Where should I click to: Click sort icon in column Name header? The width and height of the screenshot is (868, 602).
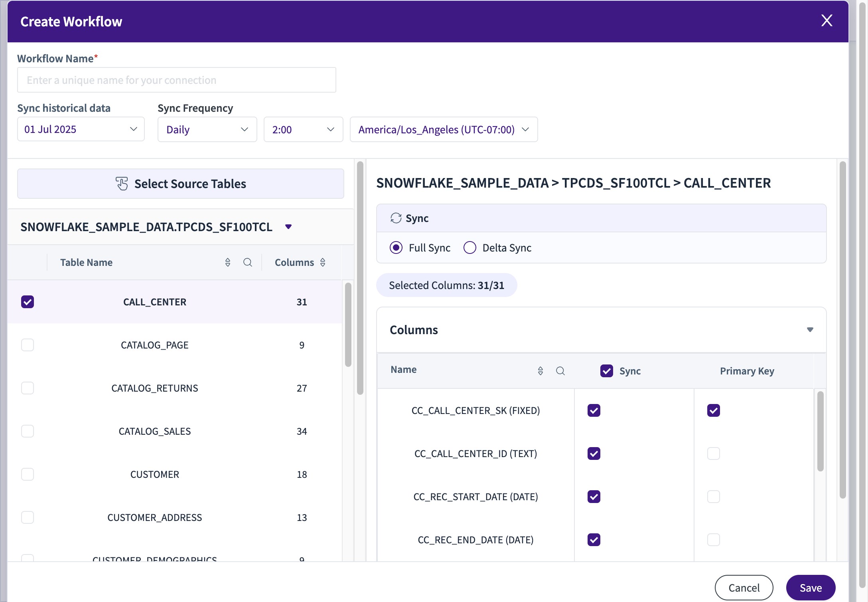pos(541,371)
